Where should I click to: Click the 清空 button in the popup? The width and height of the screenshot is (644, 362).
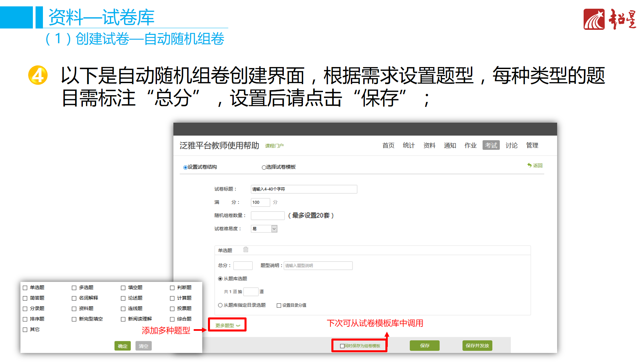pos(143,346)
